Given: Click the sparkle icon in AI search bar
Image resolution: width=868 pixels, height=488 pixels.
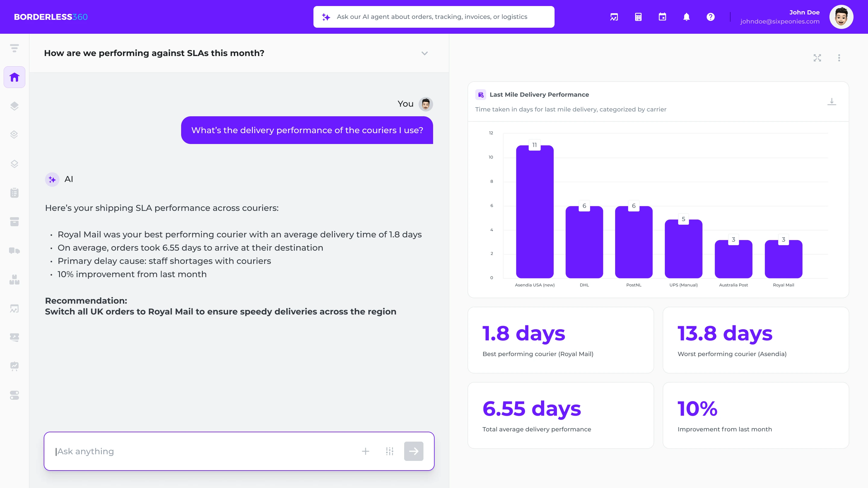Looking at the screenshot, I should [x=326, y=17].
